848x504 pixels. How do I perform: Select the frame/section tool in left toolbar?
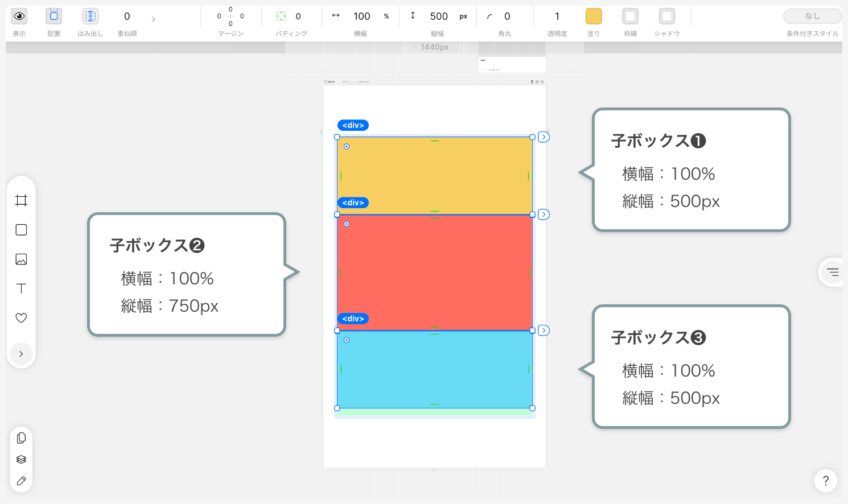[x=21, y=200]
